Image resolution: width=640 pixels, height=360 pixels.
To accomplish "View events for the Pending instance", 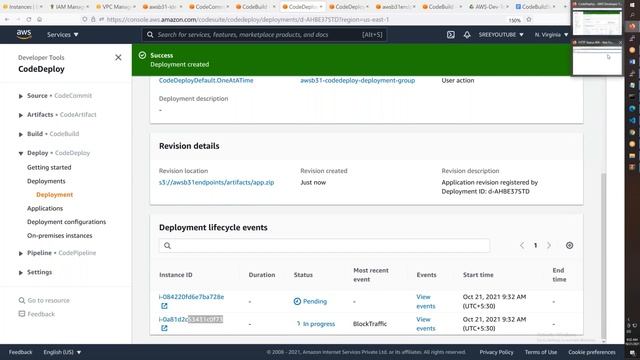I will coord(426,301).
